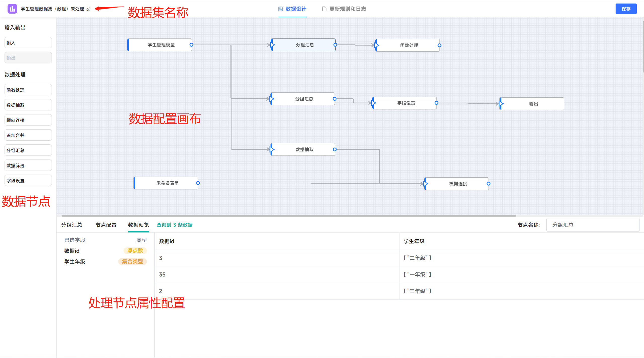Click input arrow of 横向连接 canvas node
644x358 pixels.
point(426,184)
